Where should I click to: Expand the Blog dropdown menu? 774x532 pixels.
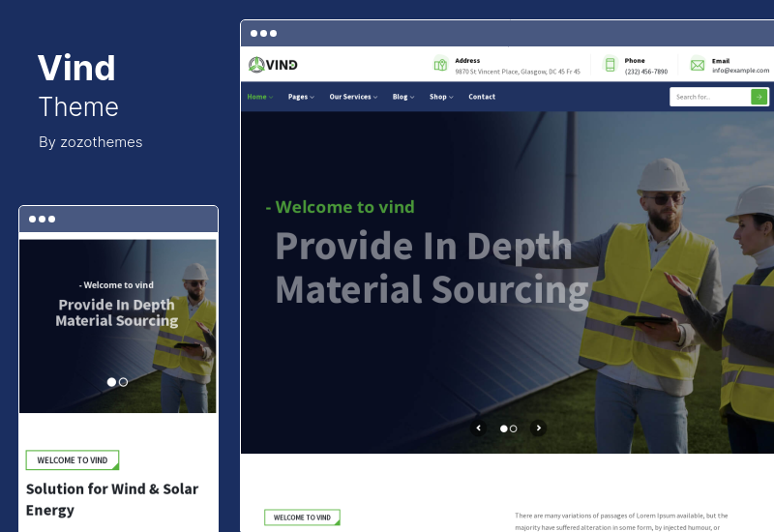tap(403, 97)
